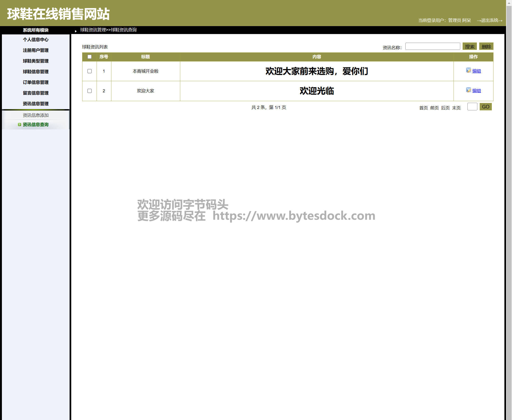Screen dimensions: 512x420
Task: Click the edit icon in row 1
Action: 469,70
